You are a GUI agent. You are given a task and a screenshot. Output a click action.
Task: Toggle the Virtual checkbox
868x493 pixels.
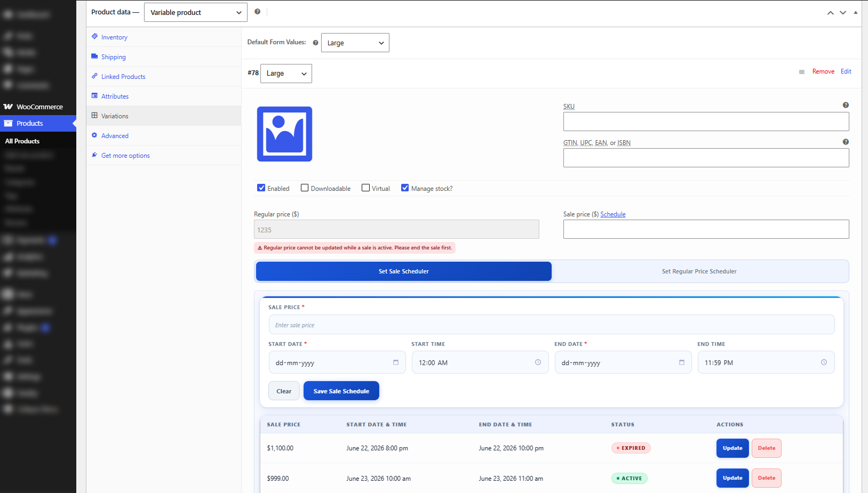coord(365,188)
